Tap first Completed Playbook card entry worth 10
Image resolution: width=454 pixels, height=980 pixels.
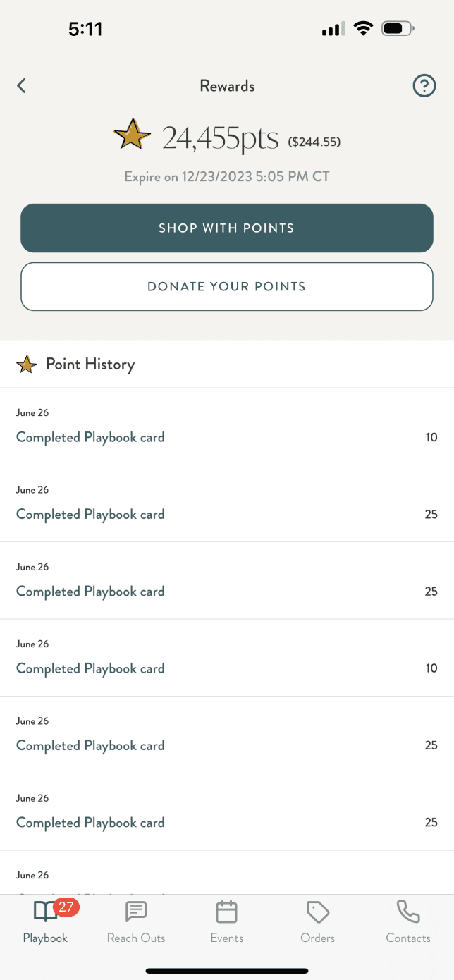[x=90, y=437]
